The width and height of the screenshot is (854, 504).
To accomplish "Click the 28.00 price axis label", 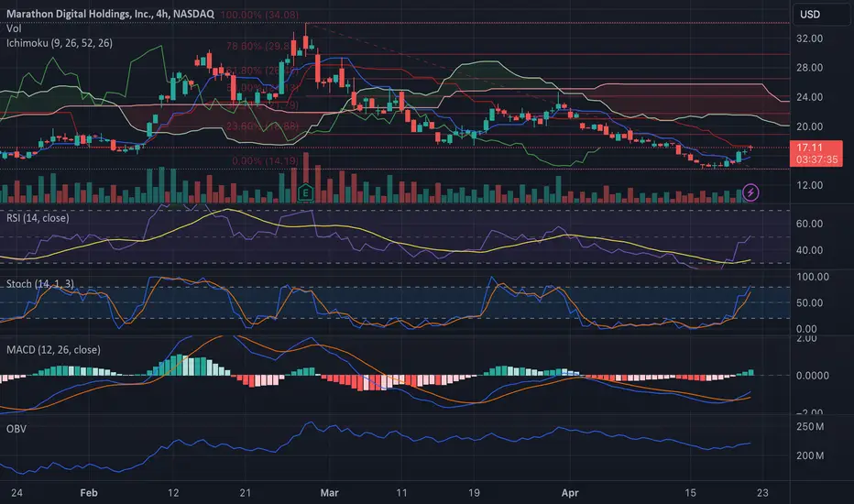I will coord(809,68).
